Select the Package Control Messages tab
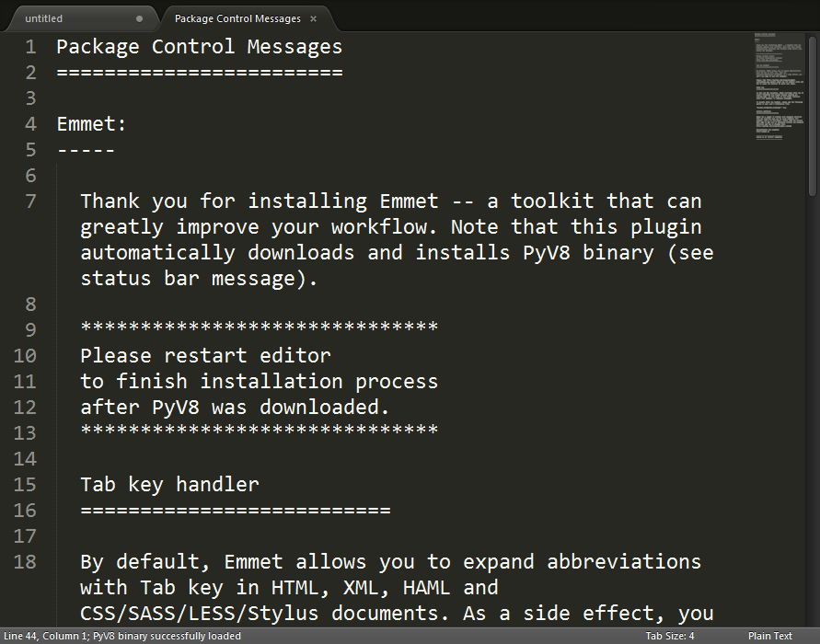 coord(237,18)
